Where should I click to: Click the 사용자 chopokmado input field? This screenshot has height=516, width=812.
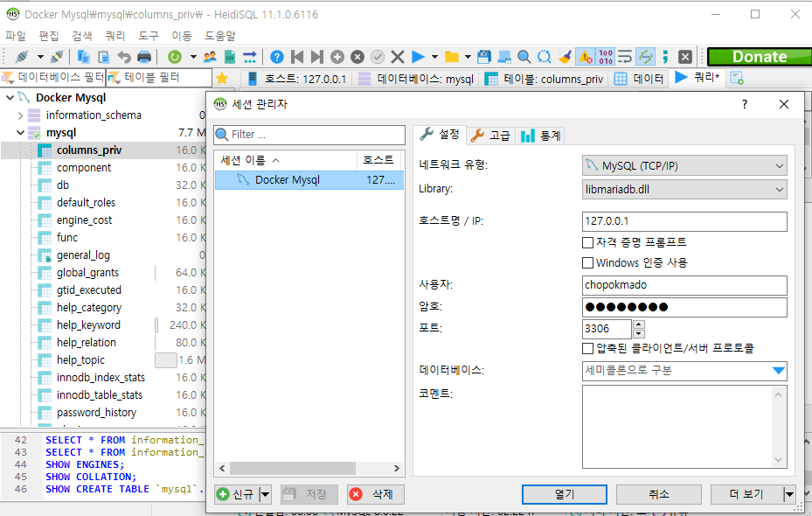point(684,285)
